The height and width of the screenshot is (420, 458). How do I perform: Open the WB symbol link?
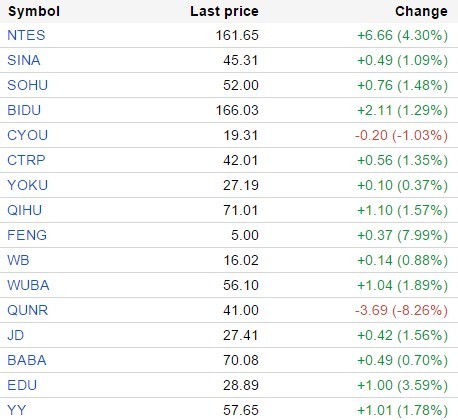(18, 260)
